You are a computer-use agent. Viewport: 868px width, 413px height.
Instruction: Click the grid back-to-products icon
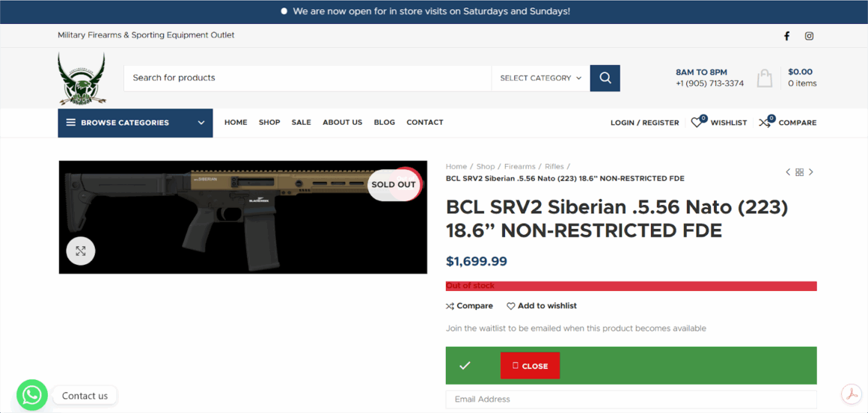coord(799,172)
